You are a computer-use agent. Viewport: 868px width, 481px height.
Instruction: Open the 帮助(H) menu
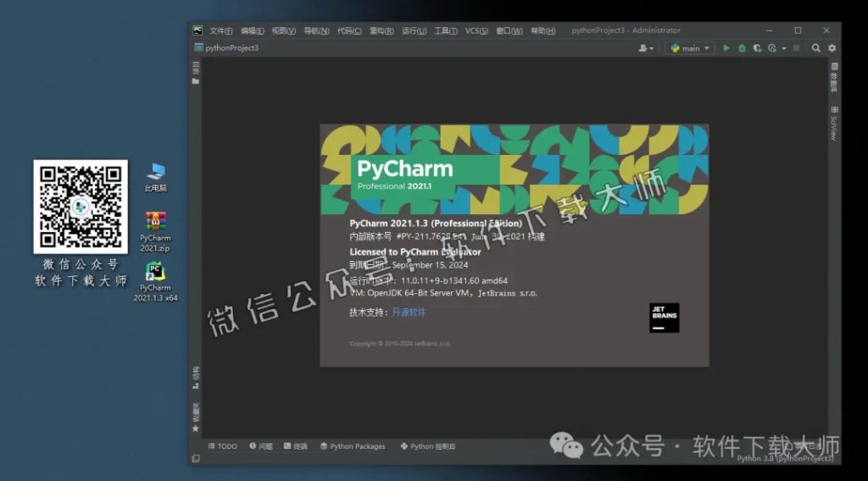[x=543, y=31]
